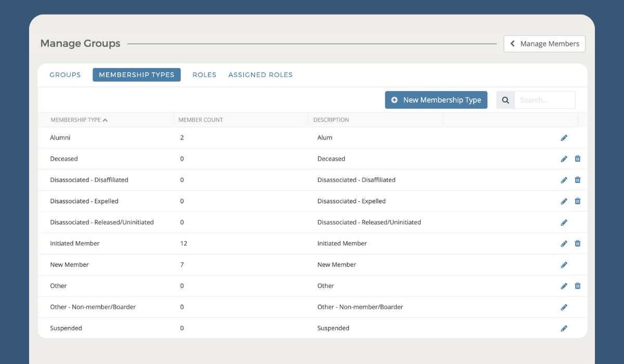The width and height of the screenshot is (624, 364).
Task: Edit the Disassociated - Released/Uninitiated membership type
Action: 564,222
